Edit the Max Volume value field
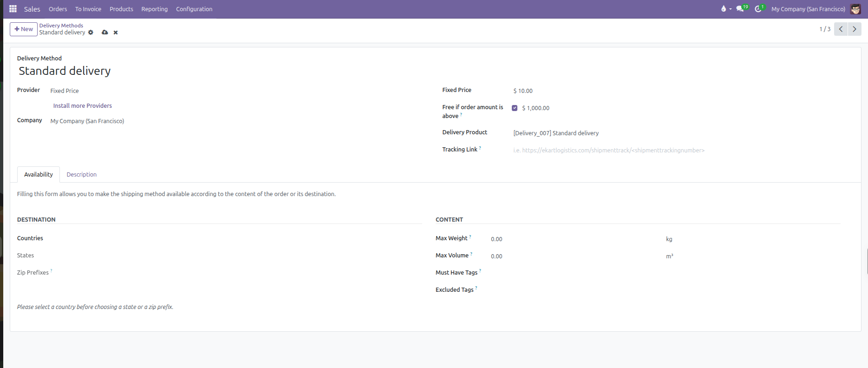The width and height of the screenshot is (868, 368). tap(576, 256)
